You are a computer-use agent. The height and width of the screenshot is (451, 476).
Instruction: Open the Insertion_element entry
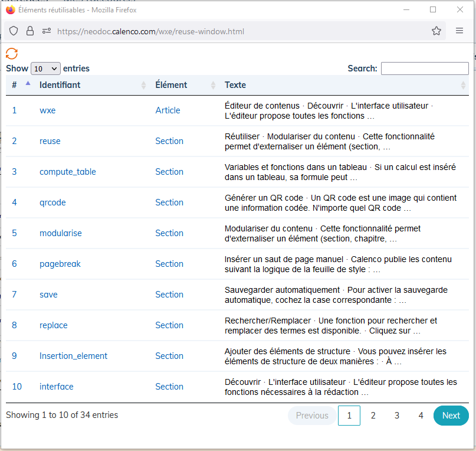(74, 356)
